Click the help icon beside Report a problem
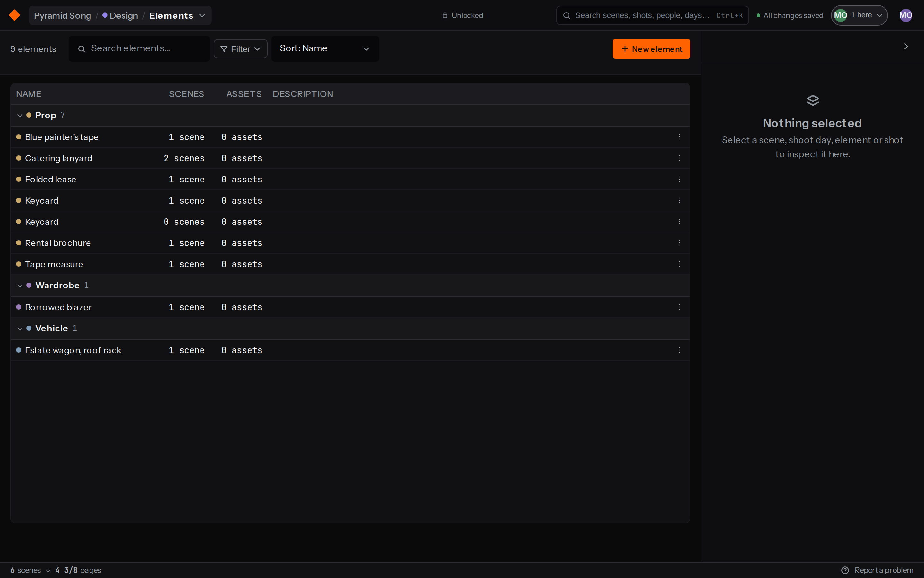Viewport: 924px width, 578px height. [x=845, y=570]
